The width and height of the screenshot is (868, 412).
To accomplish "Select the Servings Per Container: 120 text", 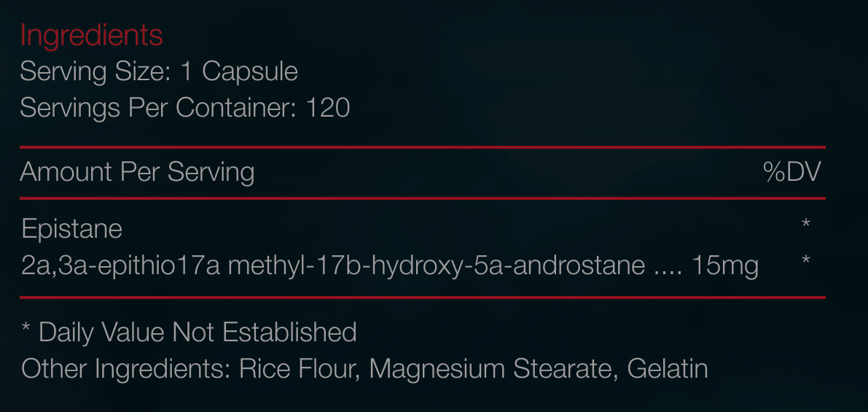I will coord(185,108).
